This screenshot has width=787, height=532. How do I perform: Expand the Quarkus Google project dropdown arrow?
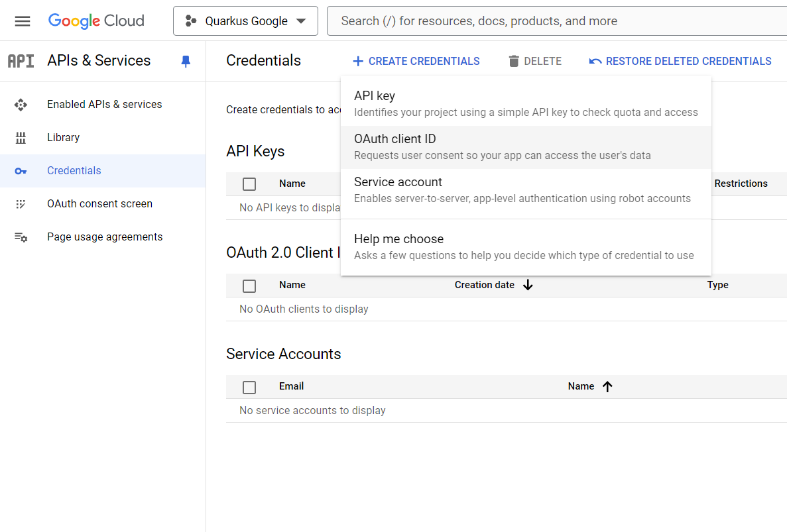point(301,21)
